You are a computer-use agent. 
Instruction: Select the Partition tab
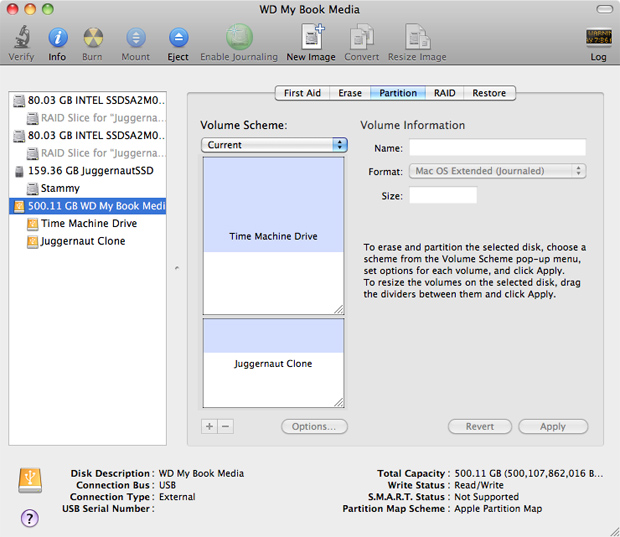(398, 93)
